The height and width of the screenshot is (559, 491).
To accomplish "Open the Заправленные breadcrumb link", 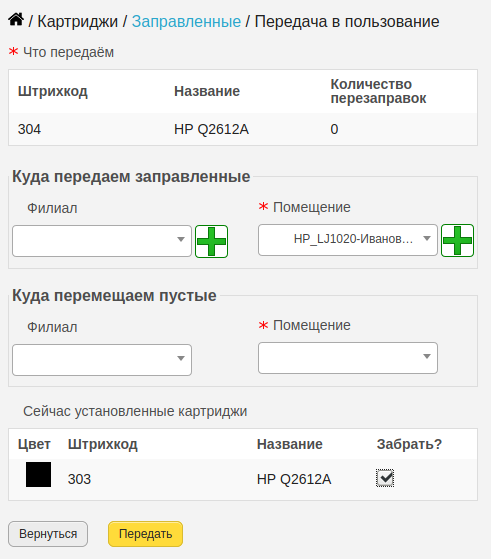I will (186, 21).
